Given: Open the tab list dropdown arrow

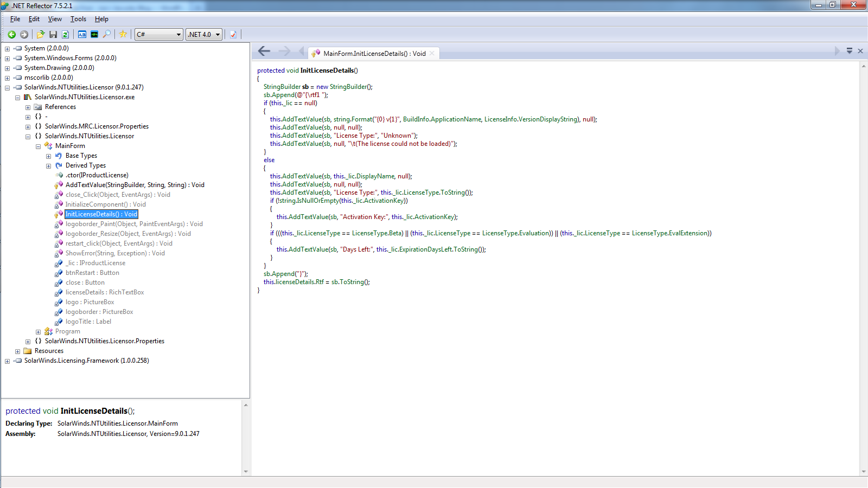Looking at the screenshot, I should tap(850, 51).
